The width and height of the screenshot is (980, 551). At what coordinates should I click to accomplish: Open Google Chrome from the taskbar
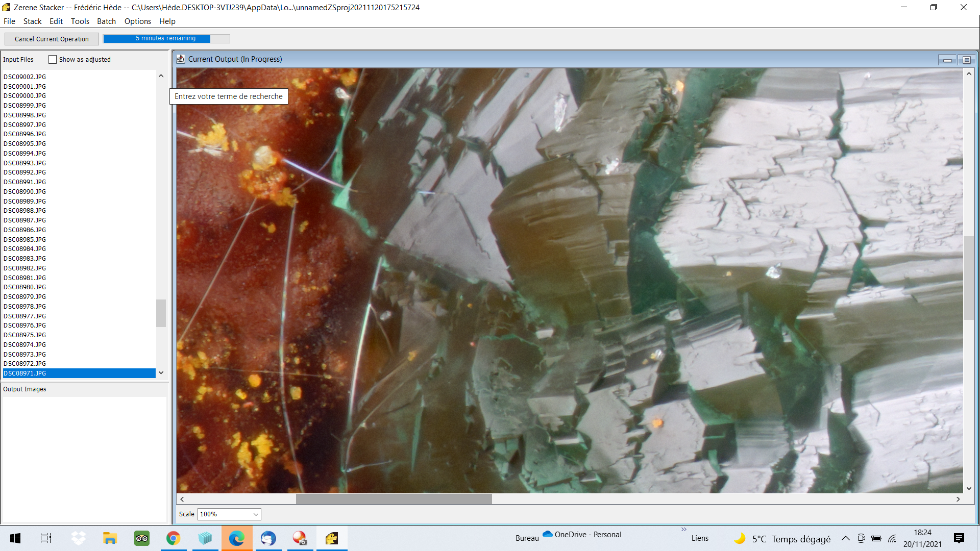click(174, 538)
